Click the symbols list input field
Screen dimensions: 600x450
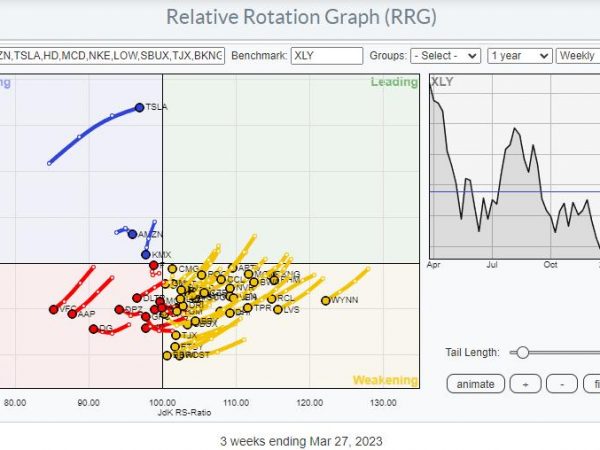coord(112,56)
